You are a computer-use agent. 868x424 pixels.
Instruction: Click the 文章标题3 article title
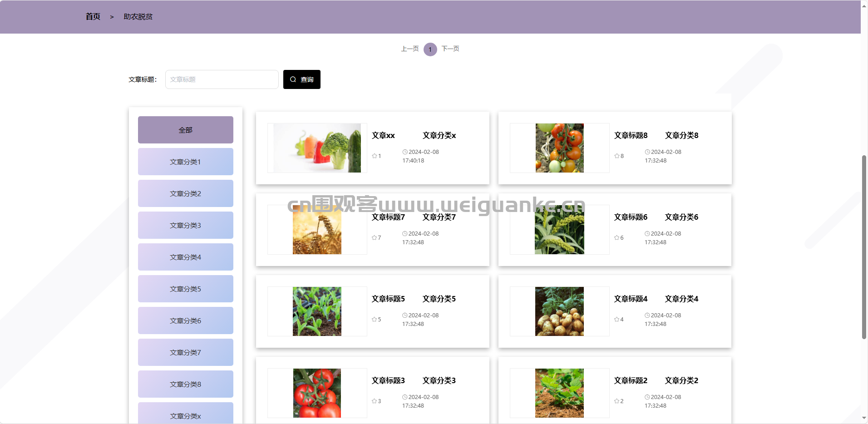coord(388,380)
